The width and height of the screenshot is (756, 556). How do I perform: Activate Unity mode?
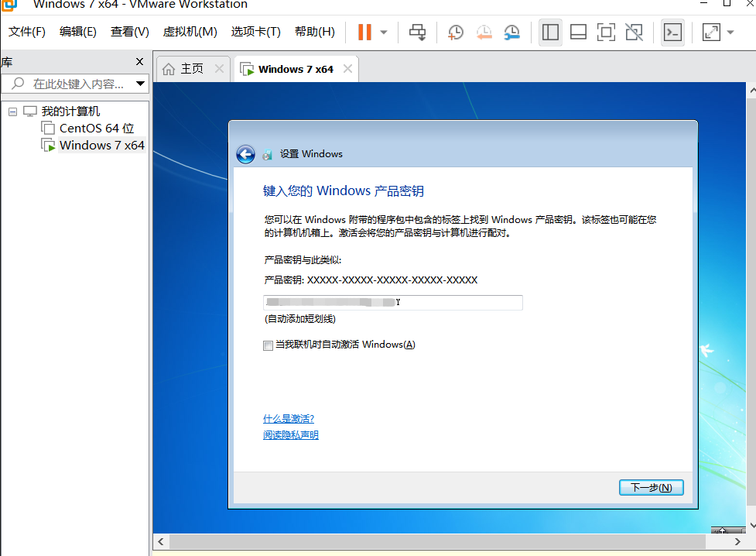(634, 32)
